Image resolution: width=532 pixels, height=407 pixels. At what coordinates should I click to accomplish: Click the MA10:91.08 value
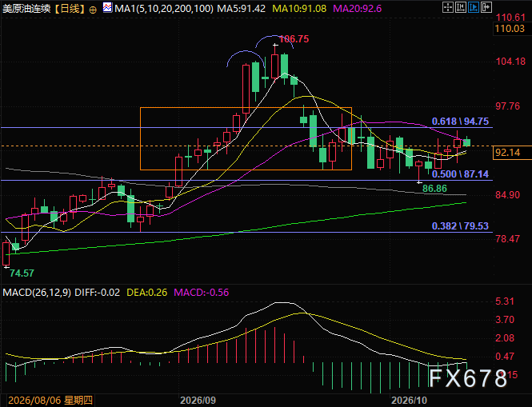(299, 9)
